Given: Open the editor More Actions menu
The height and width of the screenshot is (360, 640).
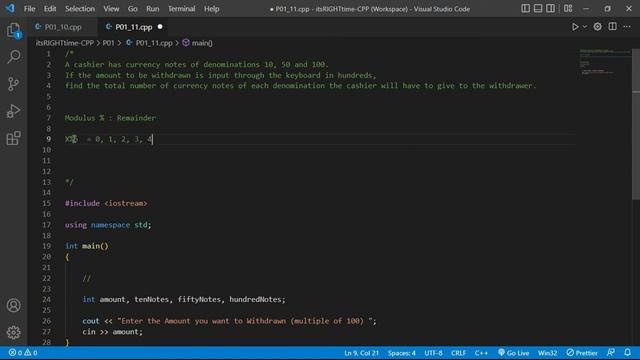Looking at the screenshot, I should (627, 27).
